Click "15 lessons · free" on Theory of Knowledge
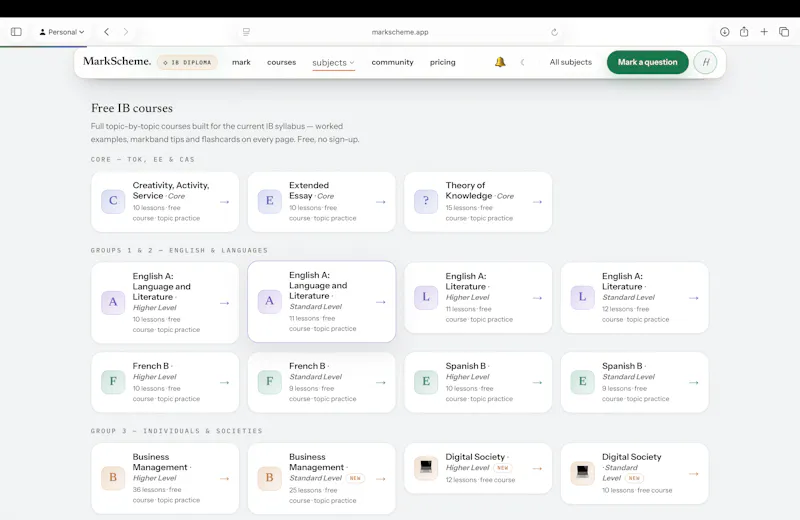 469,208
